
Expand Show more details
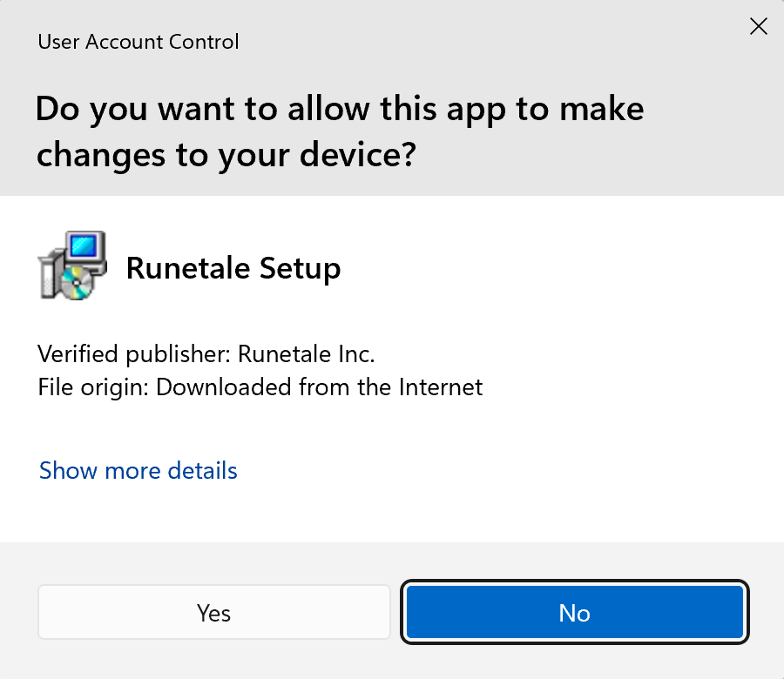point(138,470)
